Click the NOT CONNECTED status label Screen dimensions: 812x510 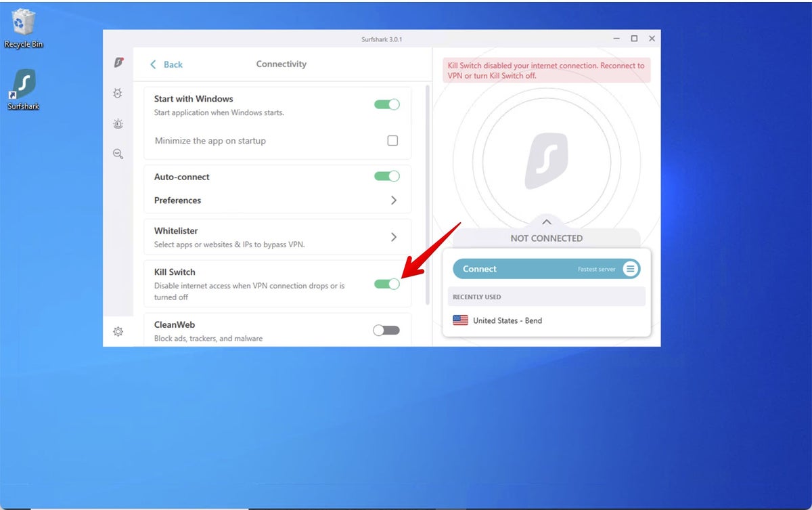pyautogui.click(x=547, y=238)
